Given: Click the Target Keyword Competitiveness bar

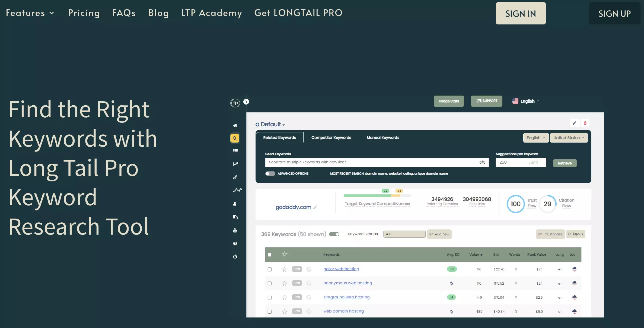Looking at the screenshot, I should click(x=377, y=195).
